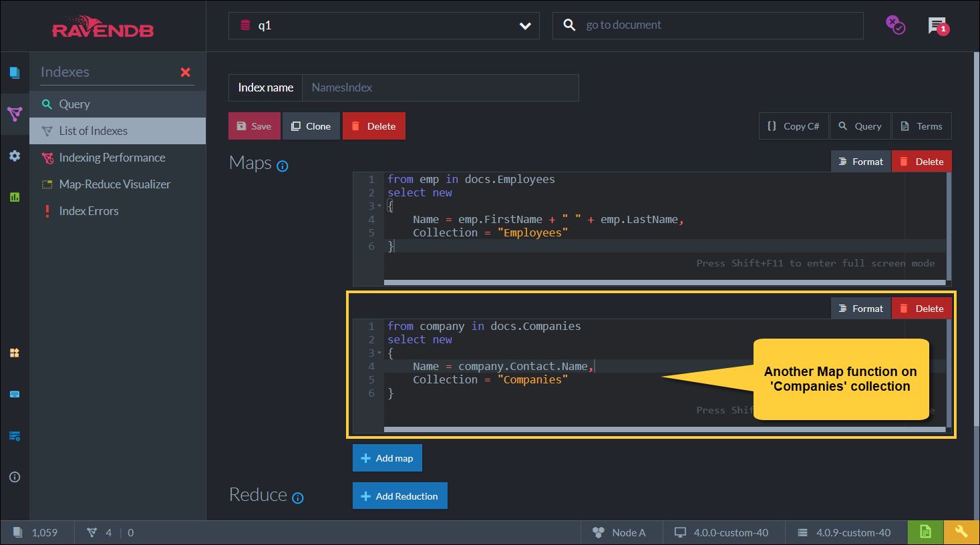The width and height of the screenshot is (980, 545).
Task: Click the Reduce info icon
Action: 298,498
